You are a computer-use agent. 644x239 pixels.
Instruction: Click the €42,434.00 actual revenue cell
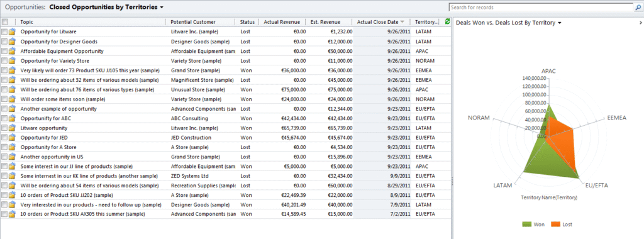point(293,118)
